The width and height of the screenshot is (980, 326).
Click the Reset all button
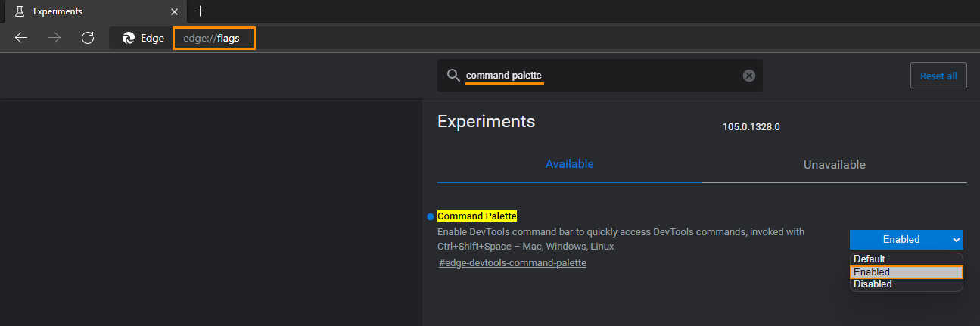pyautogui.click(x=938, y=76)
